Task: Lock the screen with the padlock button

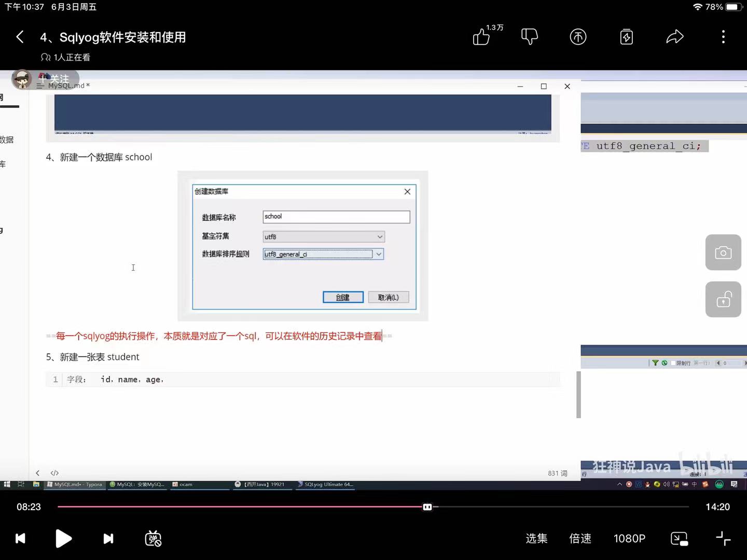Action: 723,300
